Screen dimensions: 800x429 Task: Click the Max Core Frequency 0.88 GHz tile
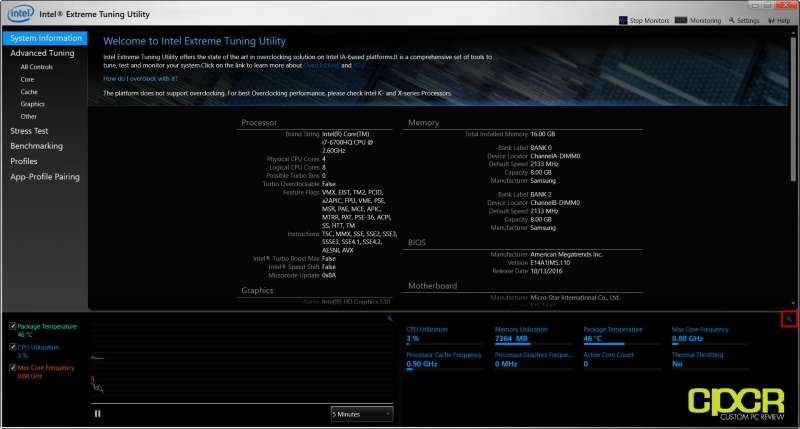(710, 335)
